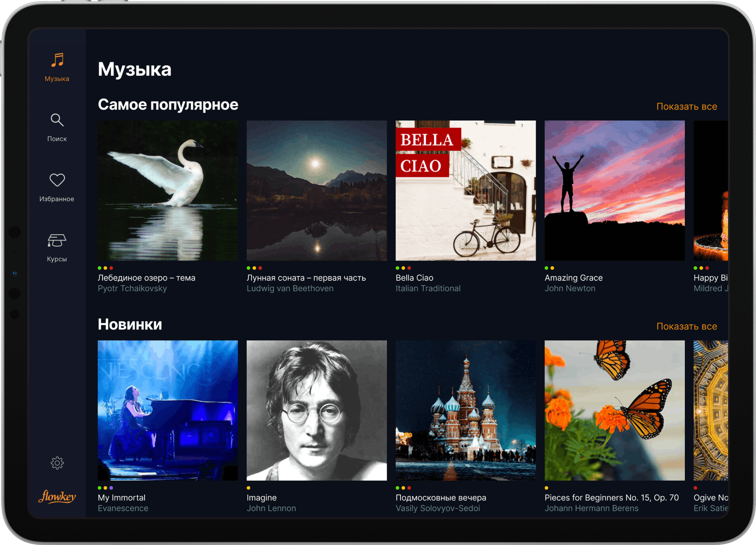Open the golden ceiling Ogive cover
The width and height of the screenshot is (756, 545).
point(711,410)
